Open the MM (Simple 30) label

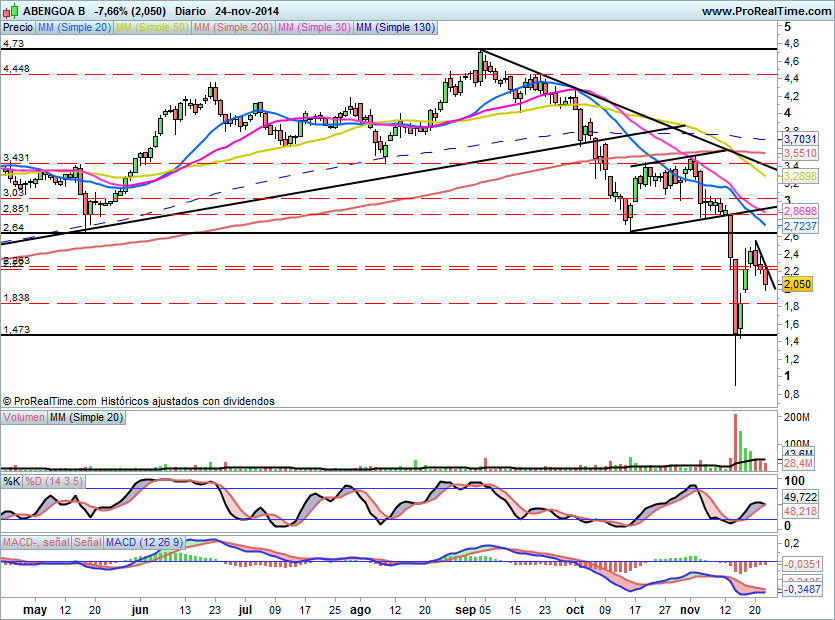(x=314, y=28)
